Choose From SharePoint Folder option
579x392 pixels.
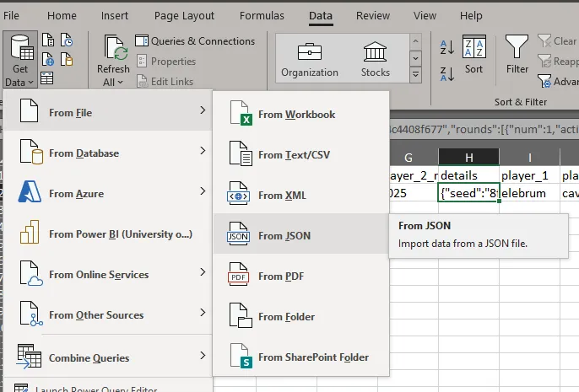coord(301,356)
